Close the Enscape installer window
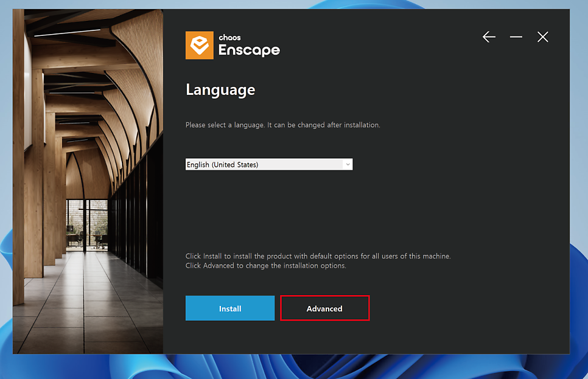This screenshot has height=379, width=588. tap(542, 37)
